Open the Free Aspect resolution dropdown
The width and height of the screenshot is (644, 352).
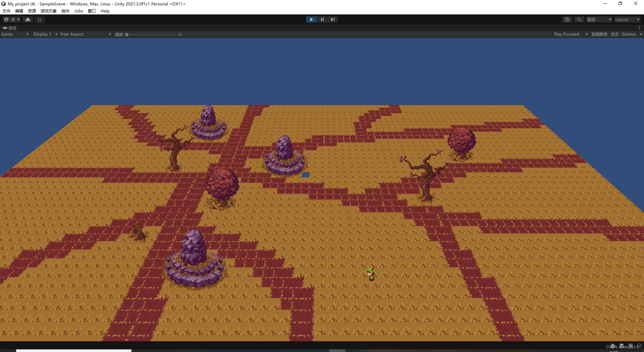click(x=86, y=34)
